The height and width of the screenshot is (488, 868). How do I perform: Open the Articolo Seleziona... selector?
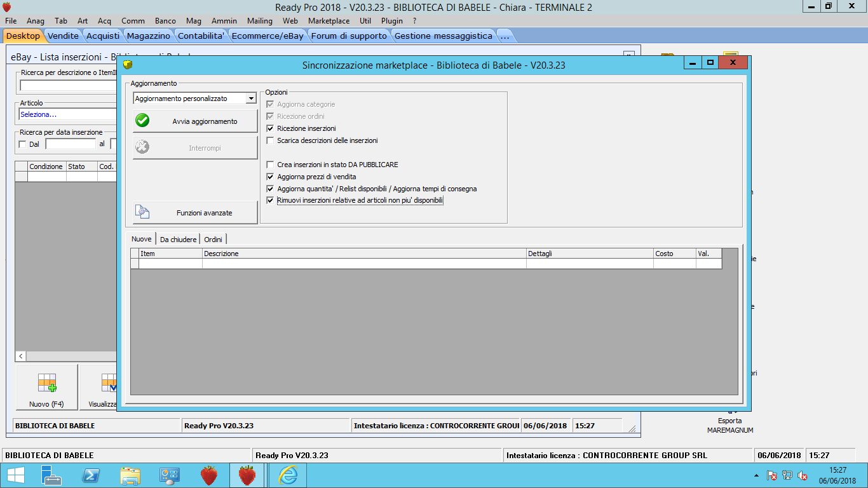point(68,114)
